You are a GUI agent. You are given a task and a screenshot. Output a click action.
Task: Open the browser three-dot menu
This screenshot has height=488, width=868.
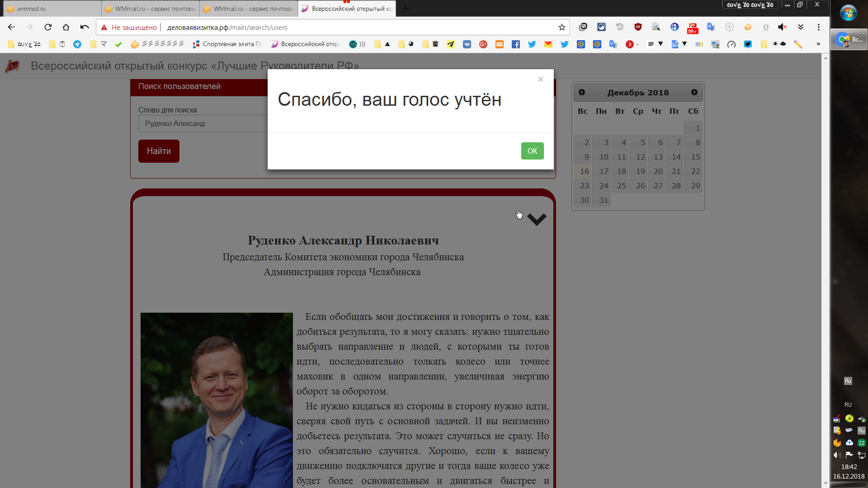click(x=819, y=27)
